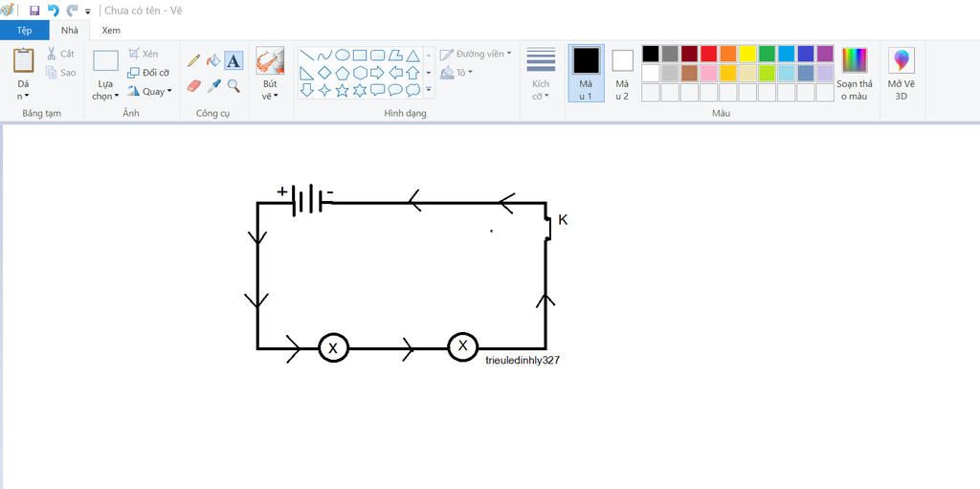980x489 pixels.
Task: Click the Đổi cỡ resize button
Action: (x=148, y=73)
